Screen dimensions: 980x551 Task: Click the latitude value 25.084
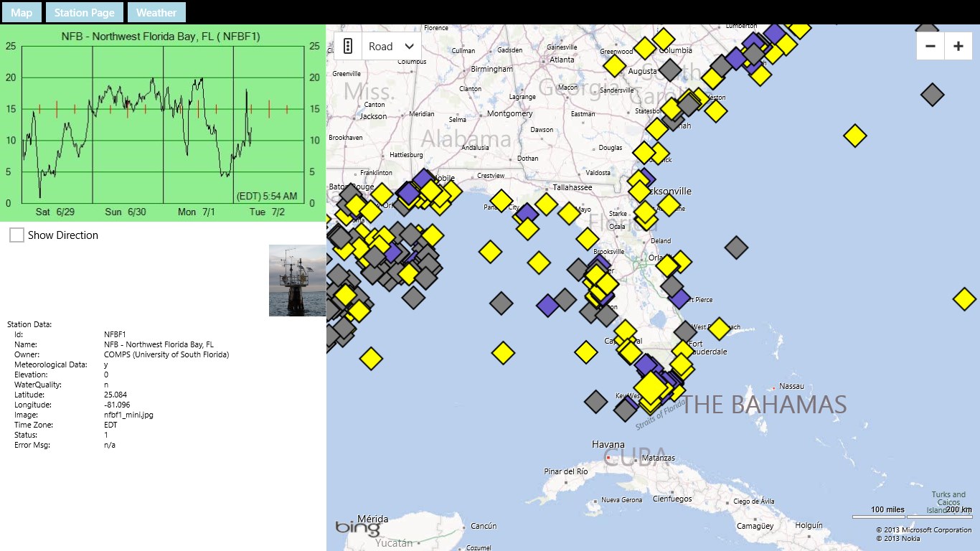click(114, 395)
